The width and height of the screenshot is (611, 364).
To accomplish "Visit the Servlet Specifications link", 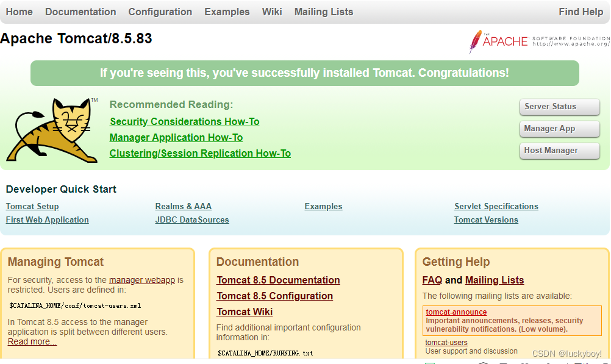I will click(496, 207).
